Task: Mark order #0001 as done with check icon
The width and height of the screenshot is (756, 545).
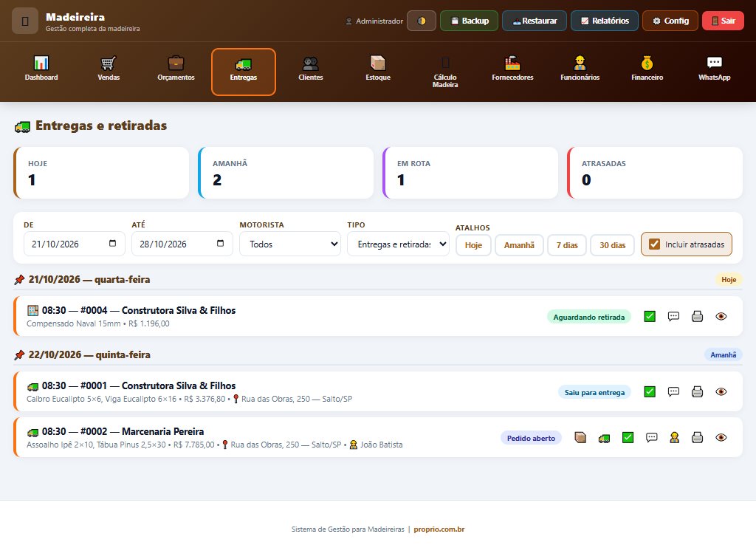Action: [650, 391]
